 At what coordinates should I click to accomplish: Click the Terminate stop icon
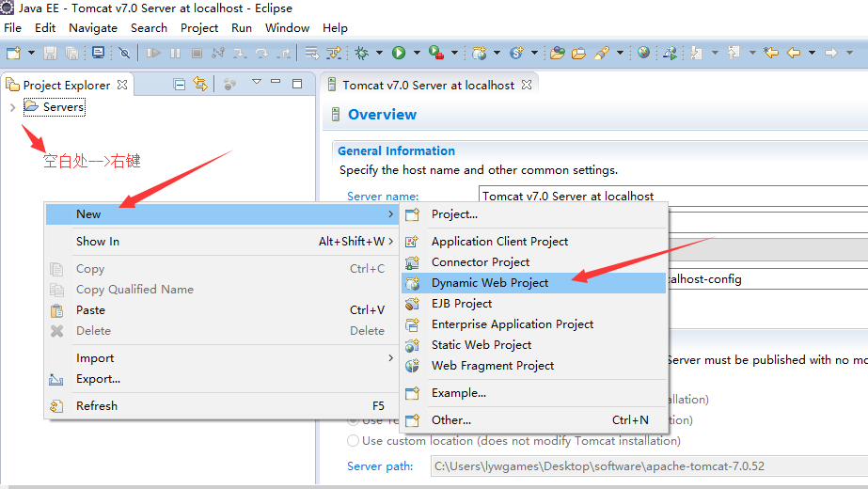pos(197,54)
